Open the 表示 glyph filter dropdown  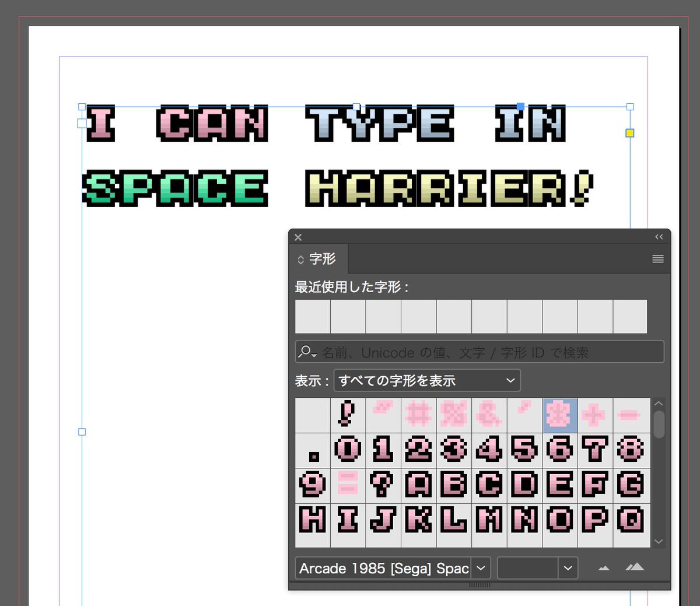(x=427, y=381)
